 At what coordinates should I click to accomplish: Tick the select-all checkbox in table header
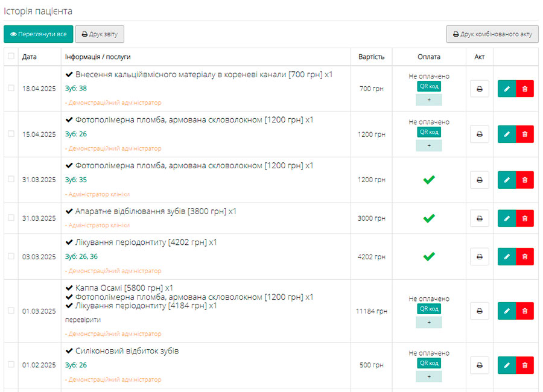click(x=11, y=56)
